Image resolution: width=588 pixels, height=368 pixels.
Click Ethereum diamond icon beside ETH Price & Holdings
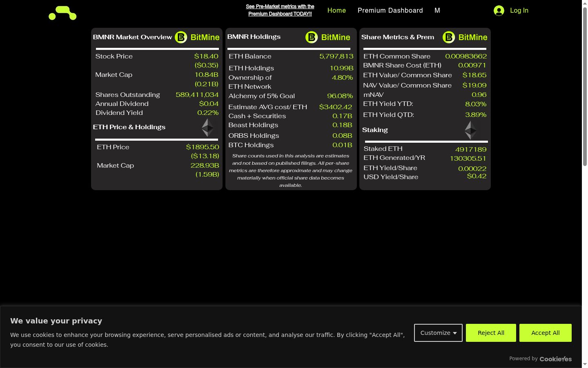click(x=207, y=128)
